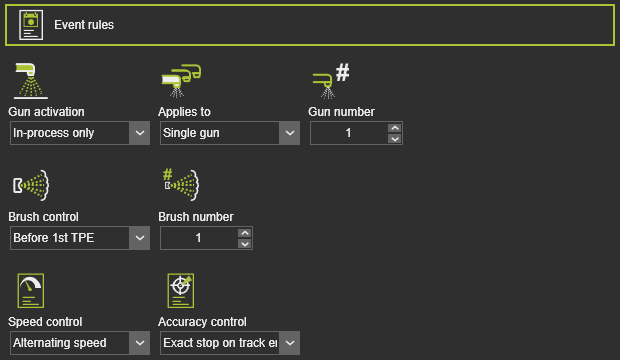Decrease the Gun number value
The width and height of the screenshot is (620, 360).
pyautogui.click(x=395, y=138)
